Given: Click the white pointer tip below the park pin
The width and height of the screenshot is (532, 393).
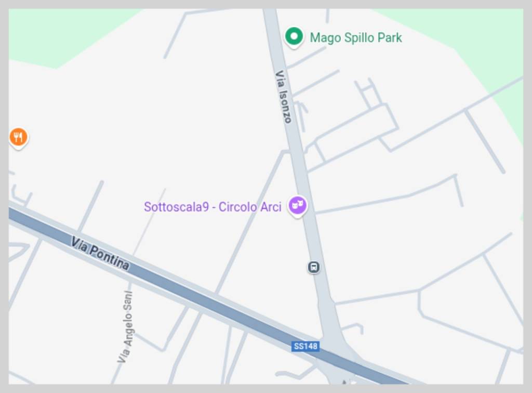Looking at the screenshot, I should point(294,48).
